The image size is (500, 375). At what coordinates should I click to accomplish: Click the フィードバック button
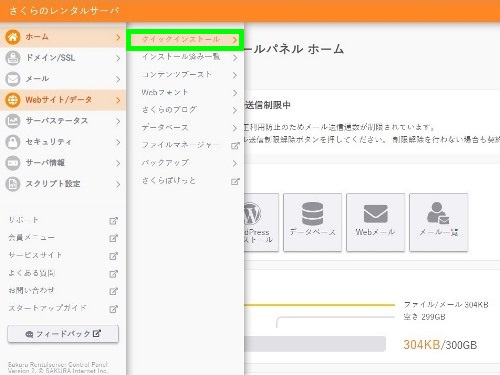[63, 334]
